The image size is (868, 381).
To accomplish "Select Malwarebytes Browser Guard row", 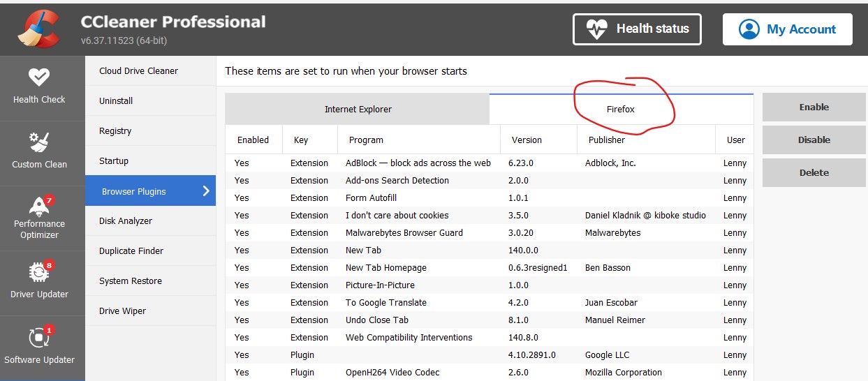I will [490, 233].
